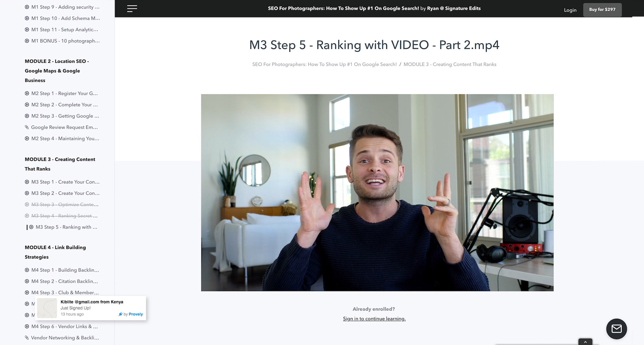
Task: Select M3 Step 5 Ranking with lesson
Action: [x=66, y=227]
